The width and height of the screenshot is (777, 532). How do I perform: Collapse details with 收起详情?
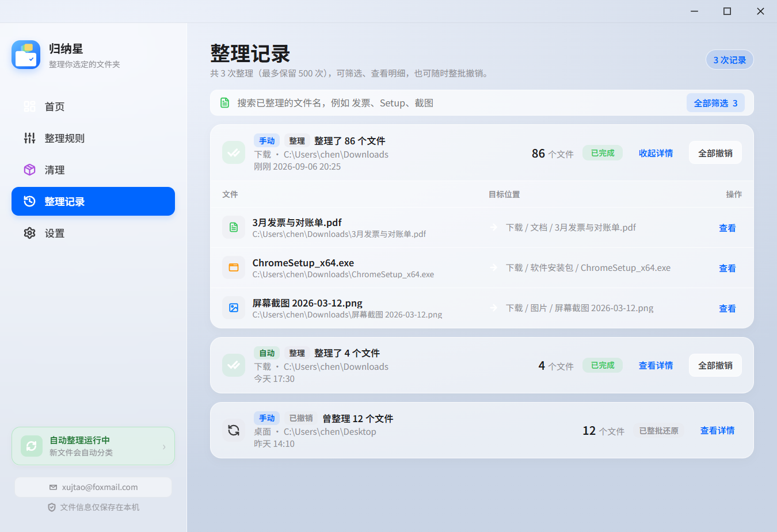[656, 153]
